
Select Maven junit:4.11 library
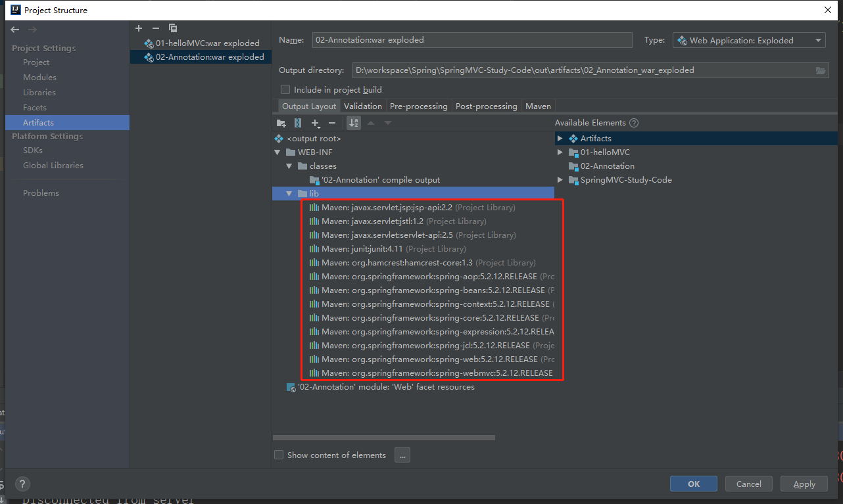point(387,249)
